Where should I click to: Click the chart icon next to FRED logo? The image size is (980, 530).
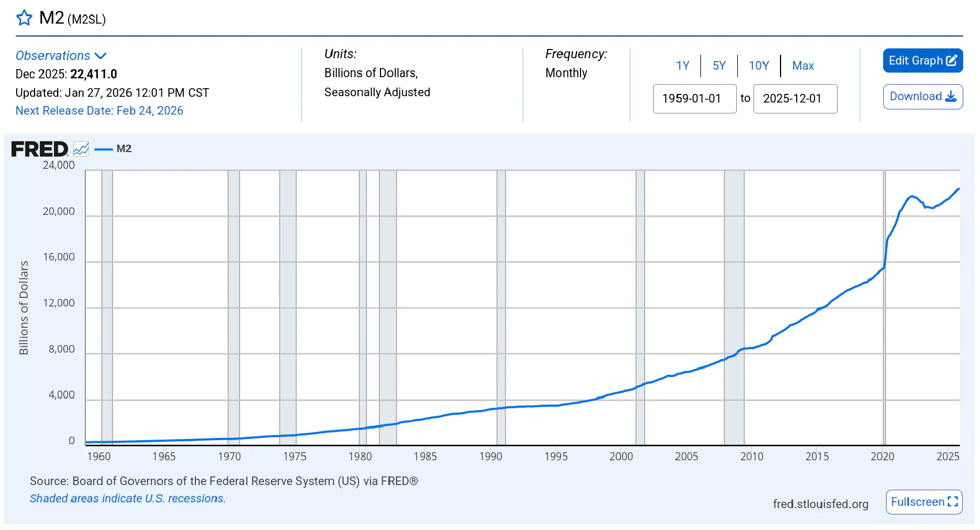coord(81,149)
